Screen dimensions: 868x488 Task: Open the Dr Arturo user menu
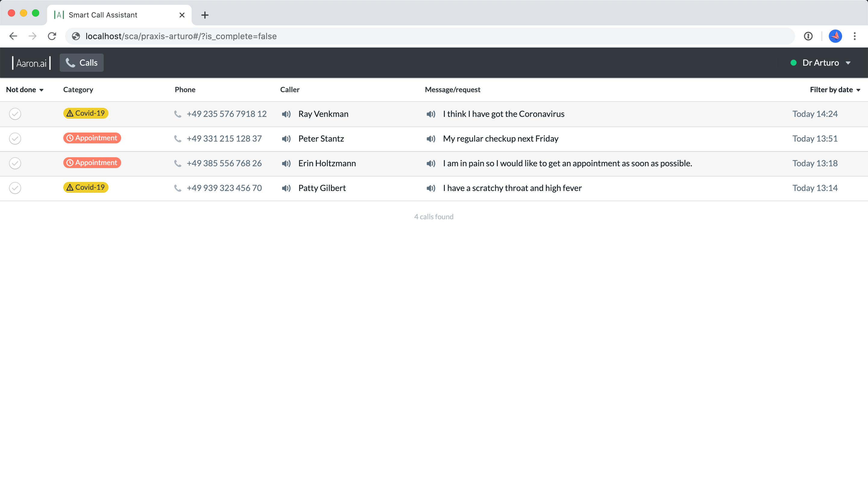point(821,63)
